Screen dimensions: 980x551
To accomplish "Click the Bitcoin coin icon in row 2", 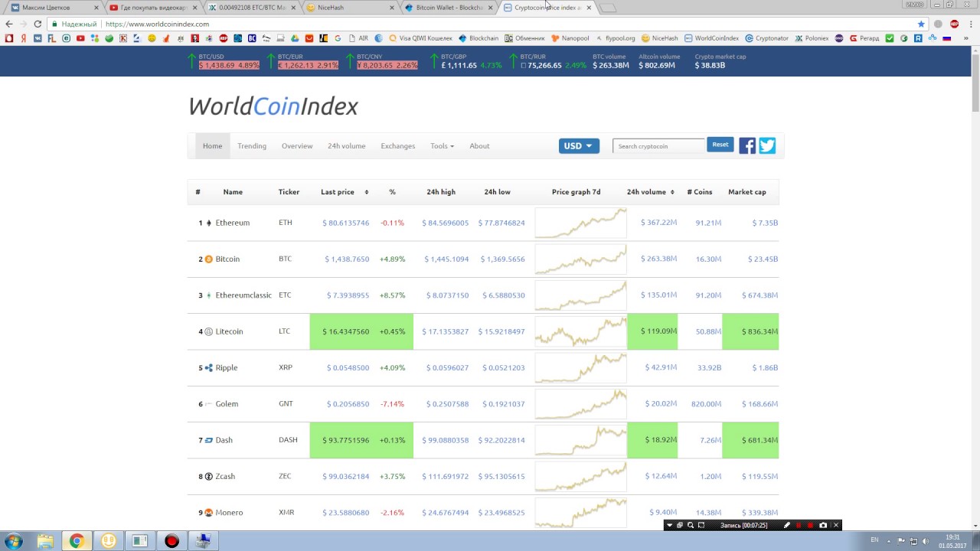I will [209, 259].
